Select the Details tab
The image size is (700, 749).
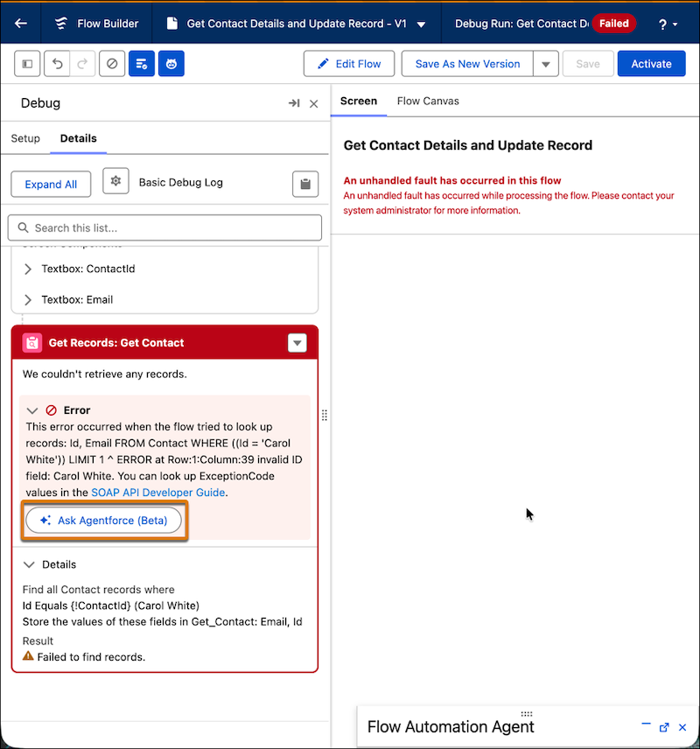click(x=79, y=138)
